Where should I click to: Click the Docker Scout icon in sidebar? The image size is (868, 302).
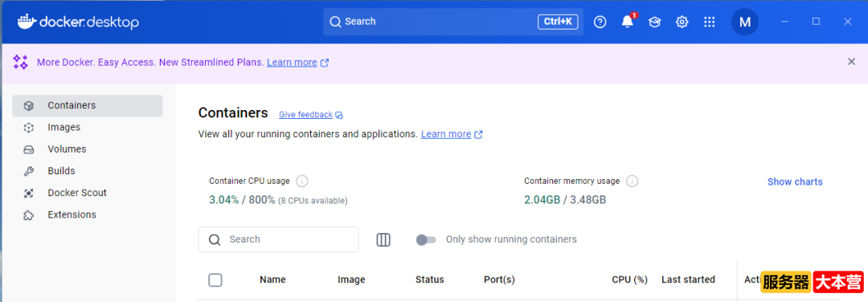click(29, 193)
